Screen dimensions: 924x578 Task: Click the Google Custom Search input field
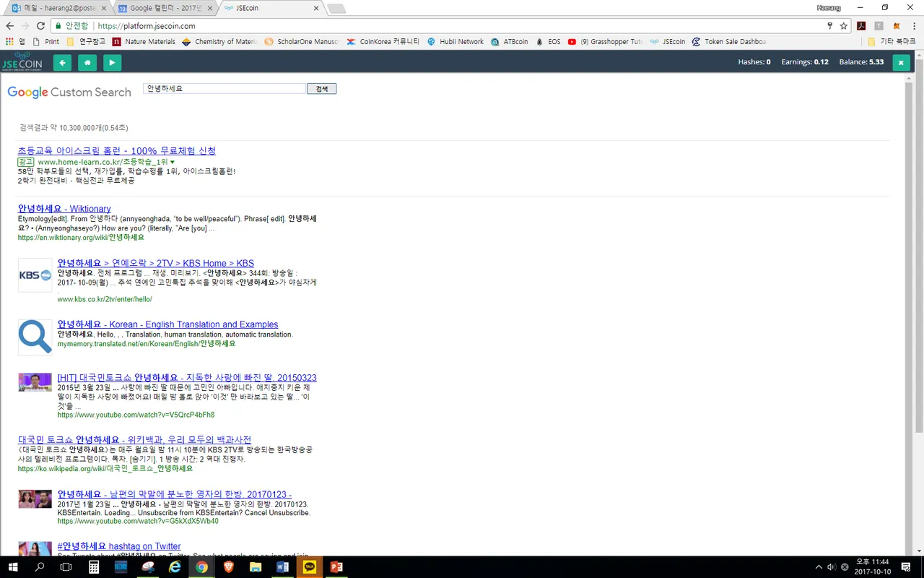pos(225,88)
